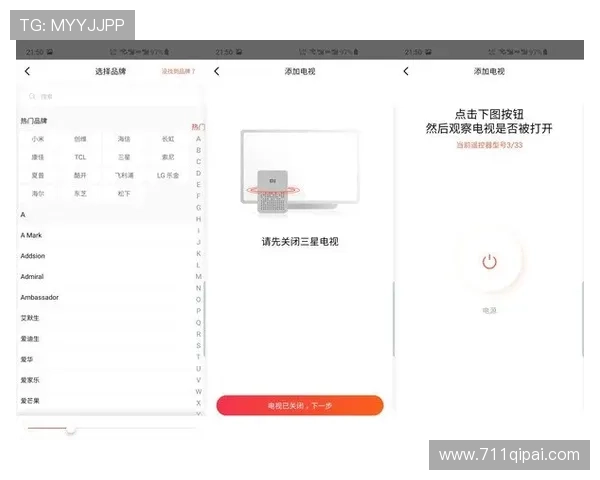
Task: Select hot brand 索尼
Action: tap(168, 157)
